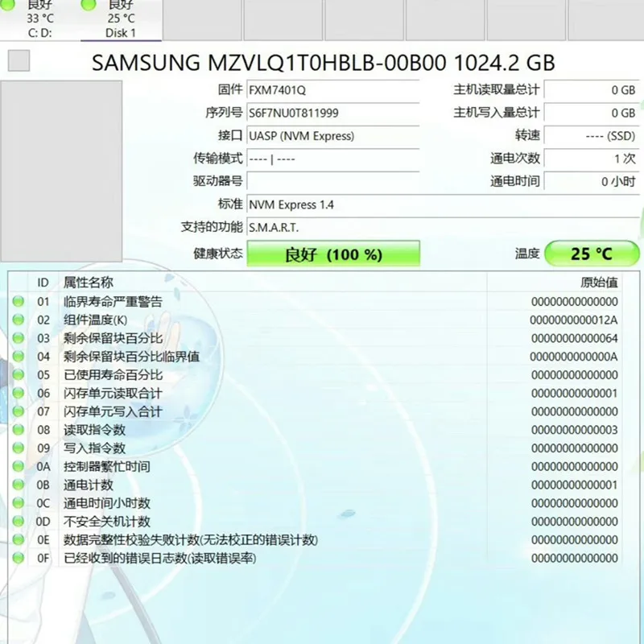Click green status dot of row 0A 控制器繁忙时间
Screen dimensions: 644x644
(18, 466)
